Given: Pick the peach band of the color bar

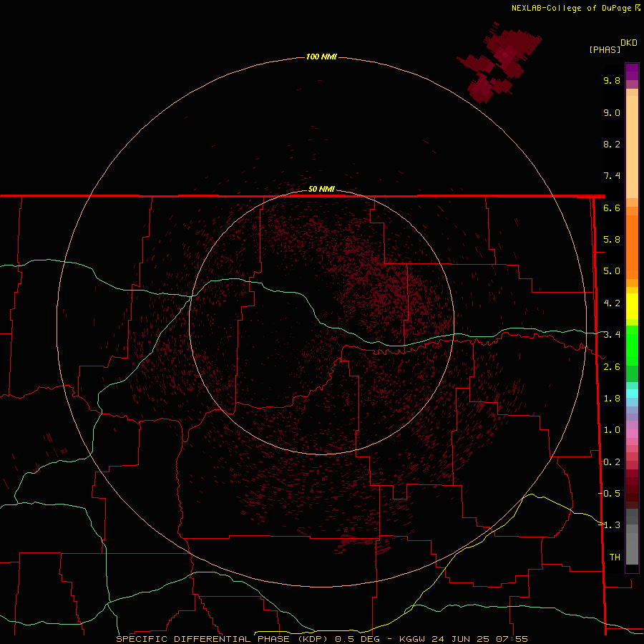Looking at the screenshot, I should pos(632,144).
